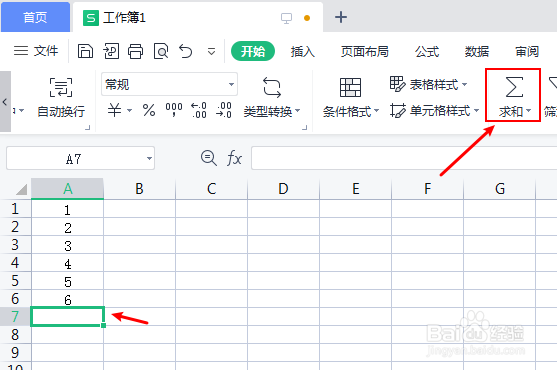Click cell A6 containing 6
Viewport: 557px width, 370px height.
pos(67,299)
